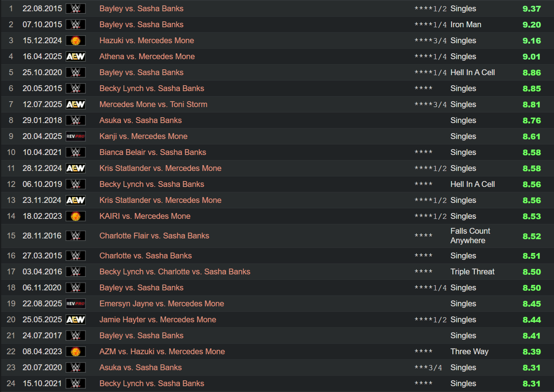Click the Emersyn Jayne vs. Mercedes Mone link
Screen dimensions: 554x392
point(162,304)
